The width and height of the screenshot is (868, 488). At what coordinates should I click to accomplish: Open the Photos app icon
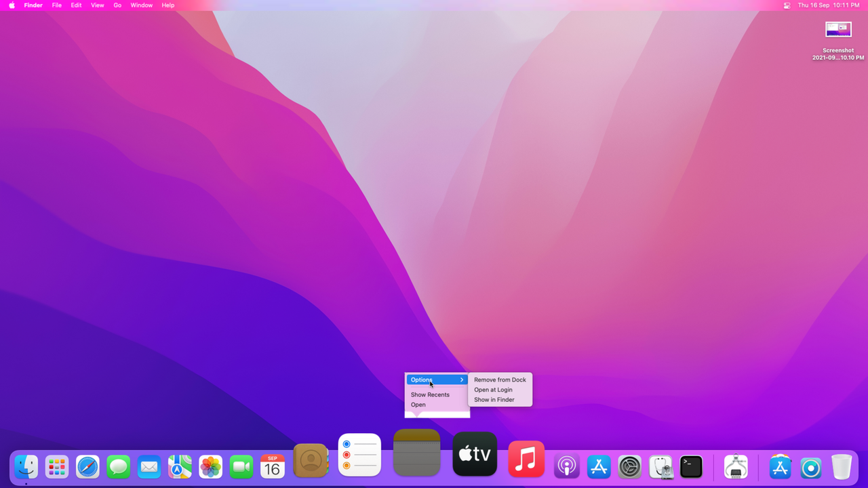(x=211, y=466)
